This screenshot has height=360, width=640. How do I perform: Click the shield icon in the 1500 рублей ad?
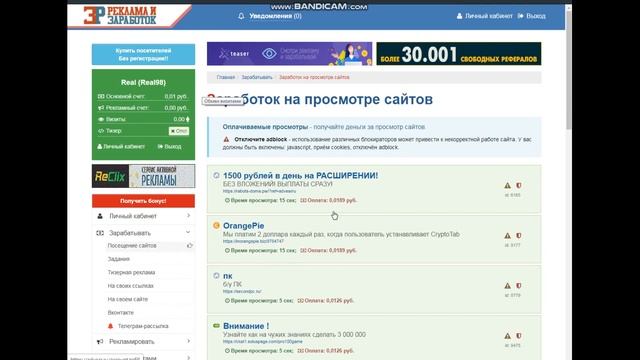click(x=519, y=185)
